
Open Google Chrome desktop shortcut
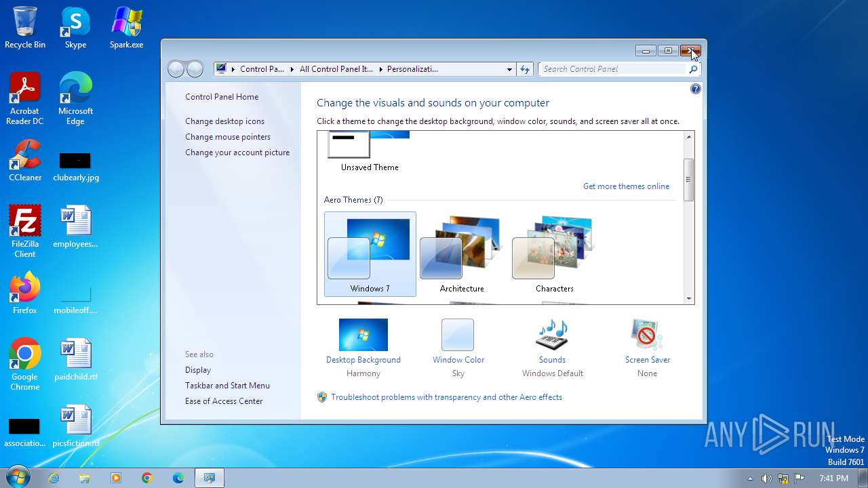pyautogui.click(x=25, y=365)
